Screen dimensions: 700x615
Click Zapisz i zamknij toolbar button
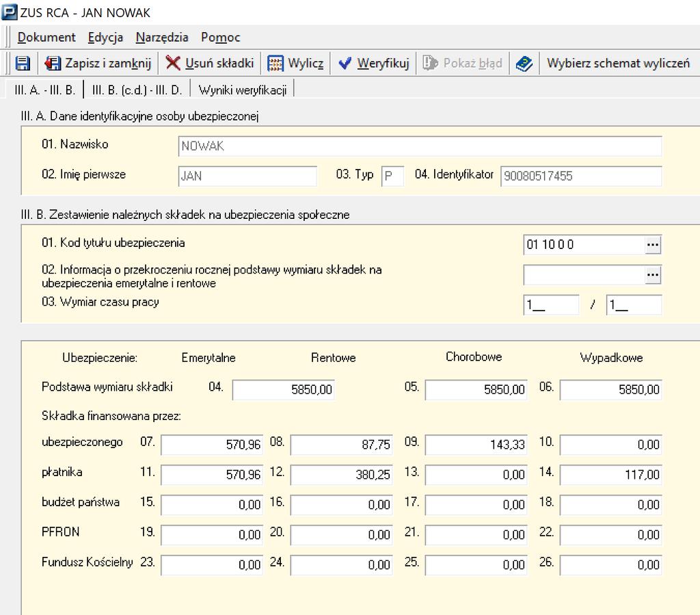[x=98, y=64]
